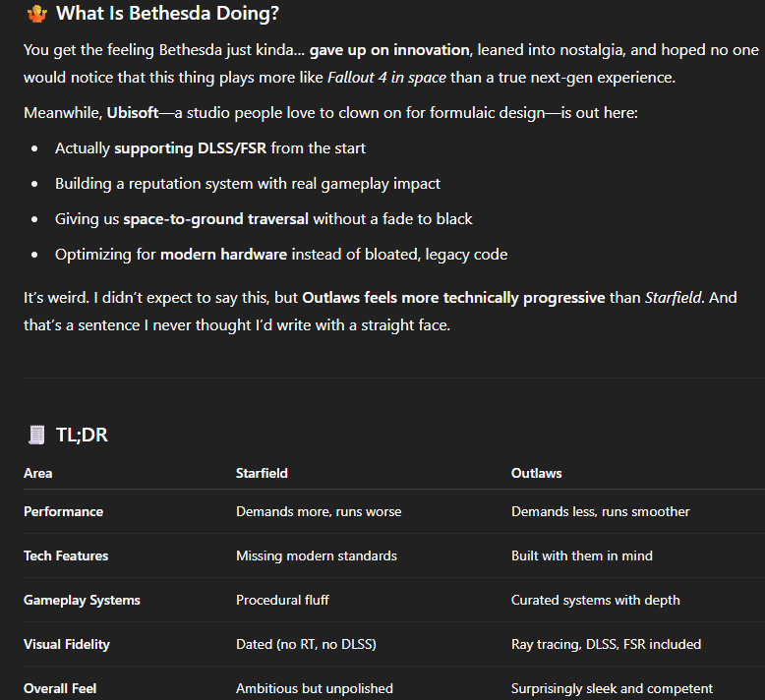Click the bullet "Actually supporting DLSS/FSR from the start"
Viewport: 765px width, 700px height.
(210, 148)
